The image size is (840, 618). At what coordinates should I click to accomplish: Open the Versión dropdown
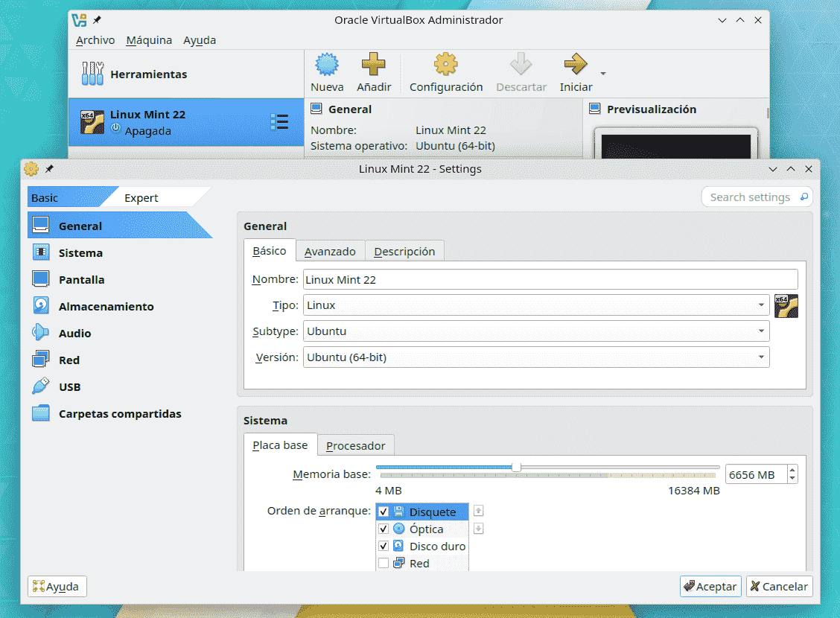[536, 357]
